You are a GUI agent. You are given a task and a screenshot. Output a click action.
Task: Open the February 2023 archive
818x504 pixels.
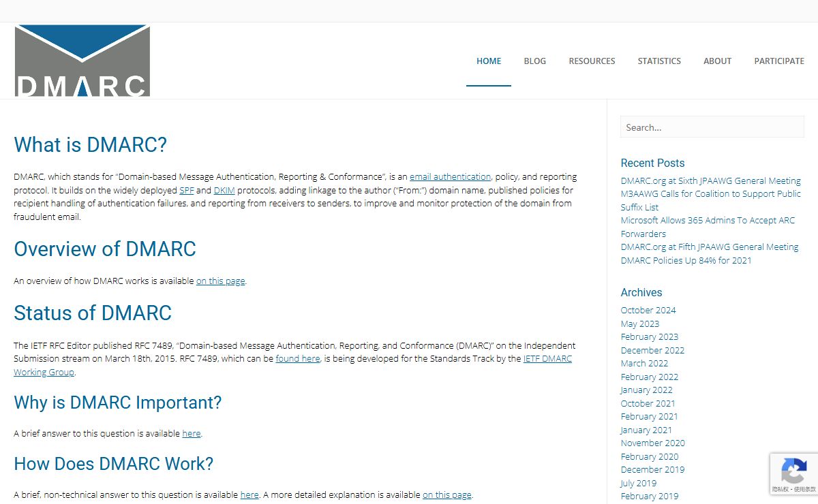point(650,336)
